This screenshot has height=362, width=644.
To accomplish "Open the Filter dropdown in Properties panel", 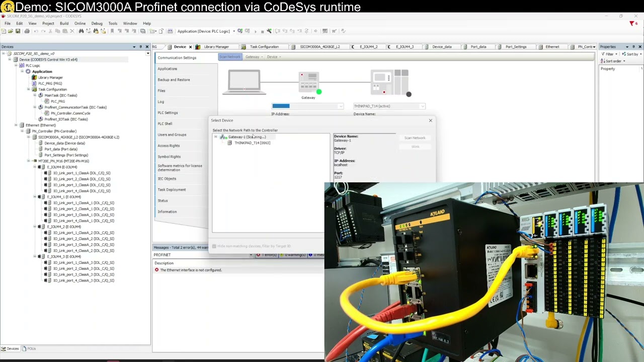I will [610, 54].
